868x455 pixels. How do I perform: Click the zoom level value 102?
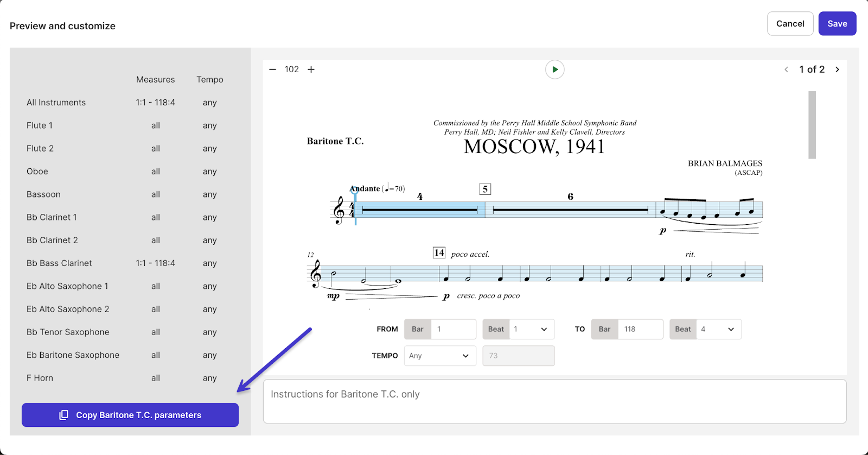[292, 69]
